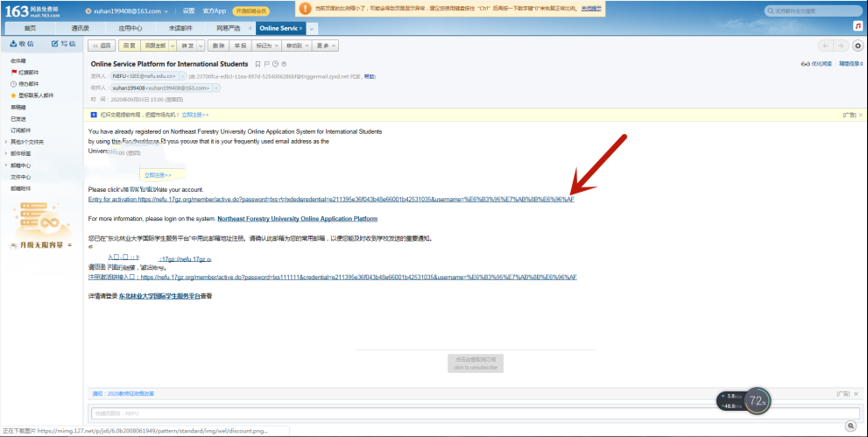Click the clock reminder icon beside subject
868x437 pixels.
(x=275, y=64)
